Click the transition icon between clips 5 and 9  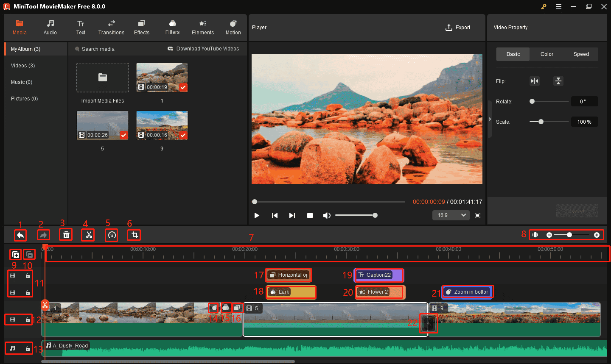(429, 324)
